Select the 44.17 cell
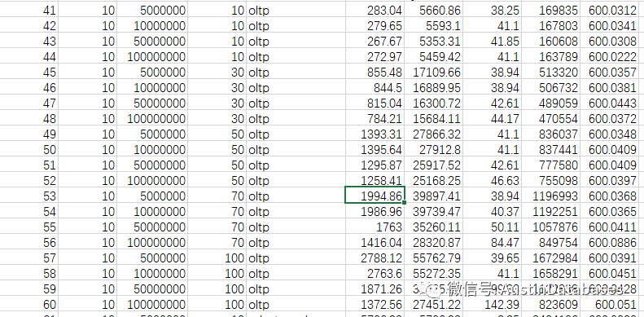 pyautogui.click(x=492, y=118)
